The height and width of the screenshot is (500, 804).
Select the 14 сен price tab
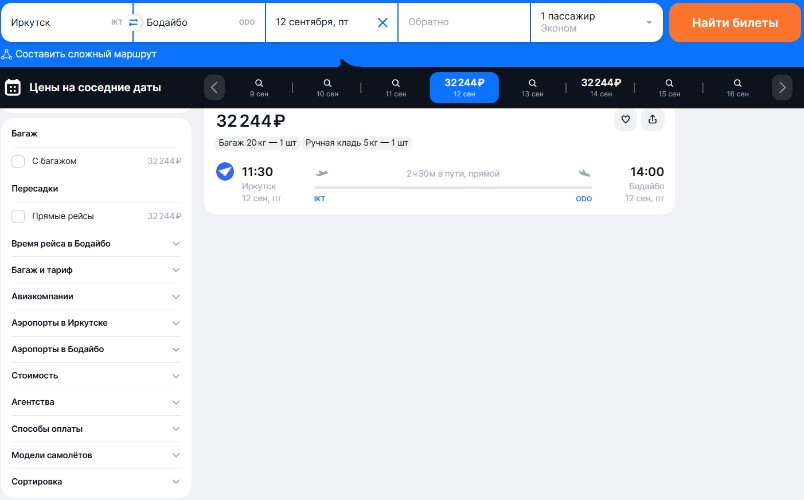[x=601, y=88]
